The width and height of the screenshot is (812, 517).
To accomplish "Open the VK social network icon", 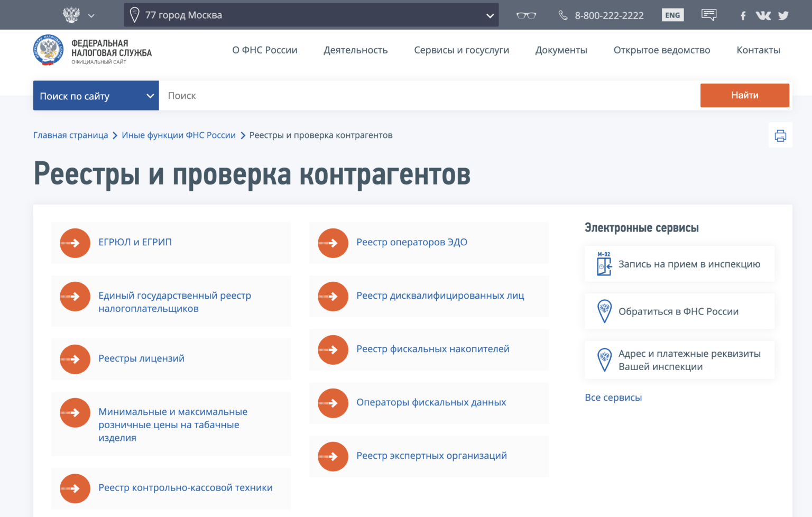I will tap(763, 15).
